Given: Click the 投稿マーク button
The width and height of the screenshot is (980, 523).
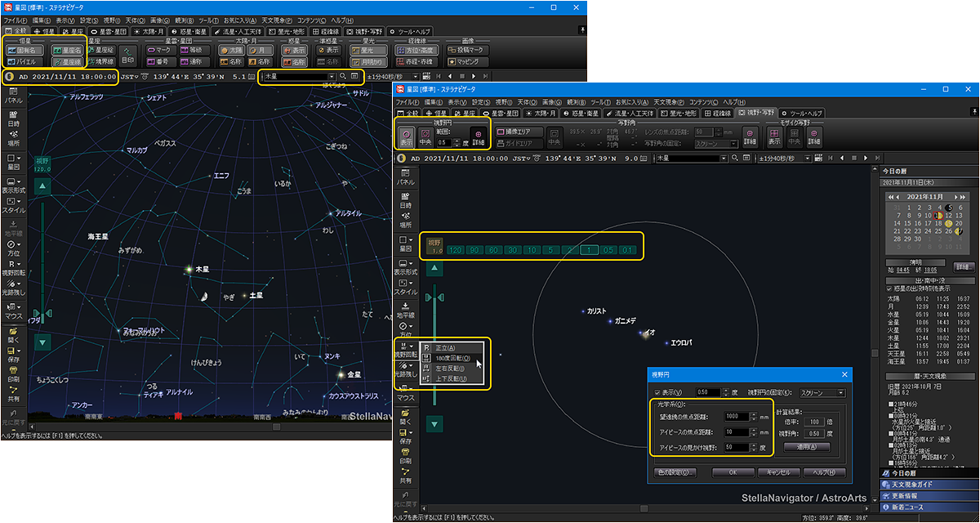Looking at the screenshot, I should pyautogui.click(x=469, y=50).
